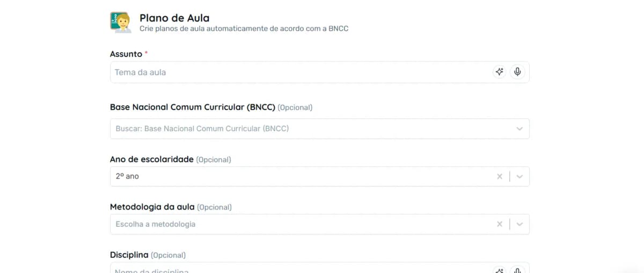Clear the Metodologia da aula field with X

[500, 224]
